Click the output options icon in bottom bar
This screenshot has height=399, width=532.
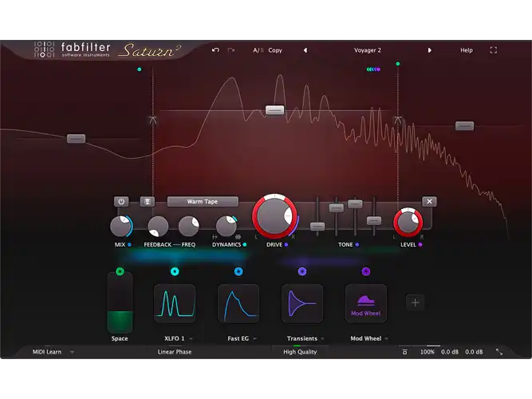click(x=404, y=352)
